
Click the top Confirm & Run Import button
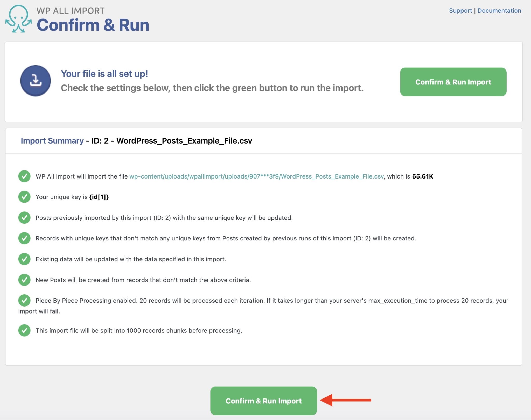click(x=453, y=82)
